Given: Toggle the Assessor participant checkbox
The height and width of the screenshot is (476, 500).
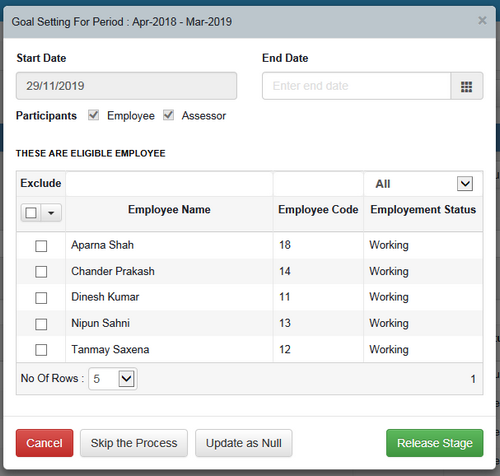Looking at the screenshot, I should (168, 115).
